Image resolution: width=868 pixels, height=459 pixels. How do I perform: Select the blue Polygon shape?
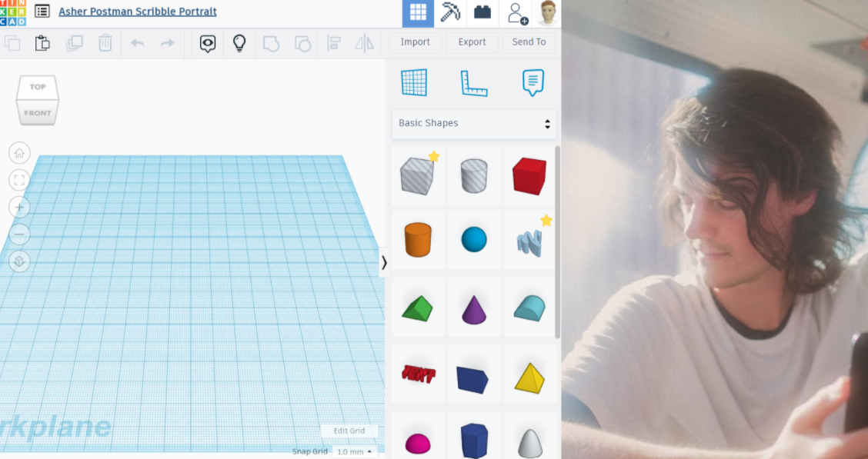coord(474,440)
